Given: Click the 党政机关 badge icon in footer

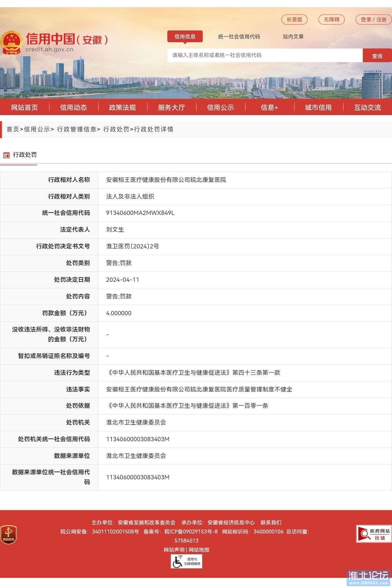Looking at the screenshot, I should [8, 535].
